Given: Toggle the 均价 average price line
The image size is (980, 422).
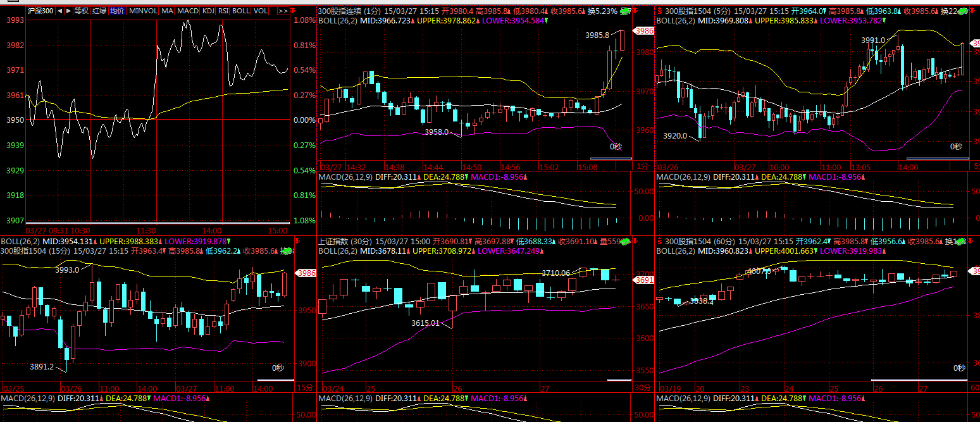Looking at the screenshot, I should 116,11.
